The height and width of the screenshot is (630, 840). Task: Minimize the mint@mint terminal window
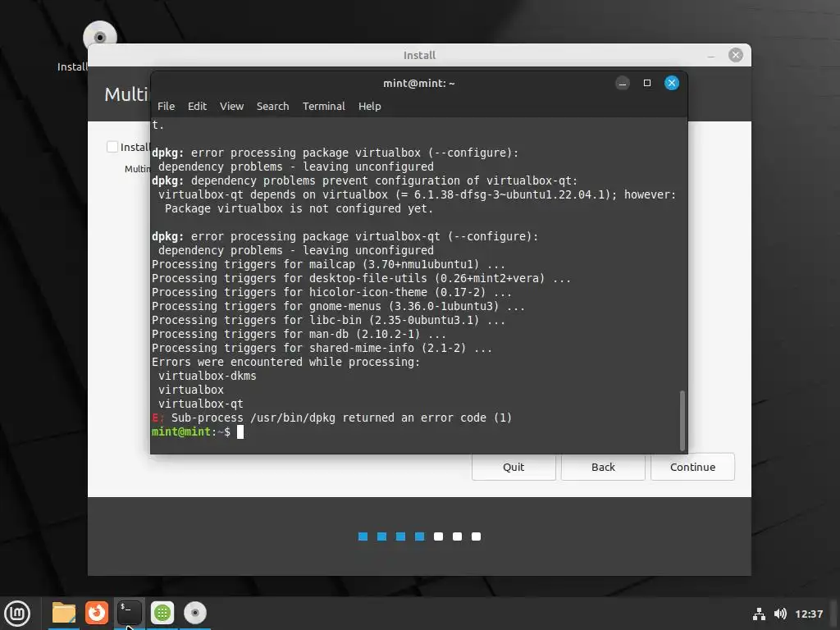point(623,83)
